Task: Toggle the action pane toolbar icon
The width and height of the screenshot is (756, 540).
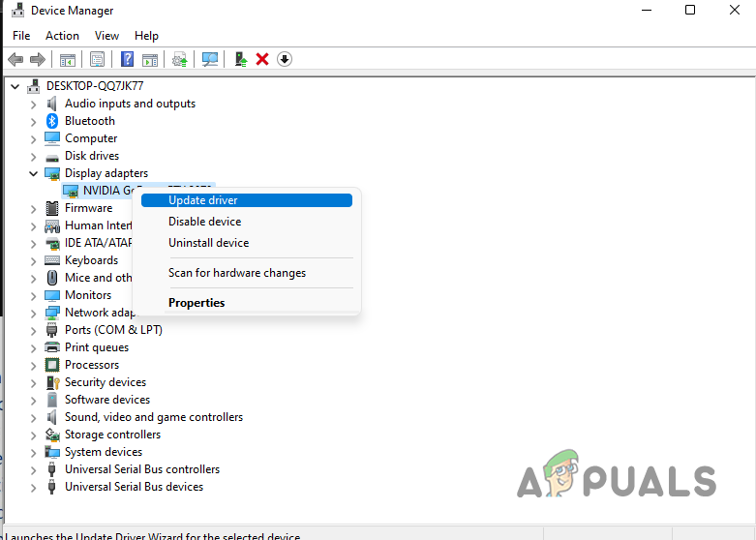Action: pos(150,60)
